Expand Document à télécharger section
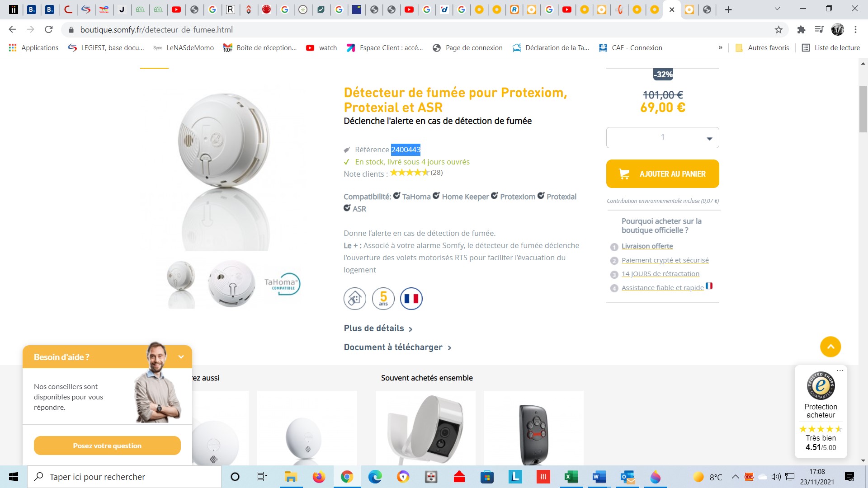Viewport: 868px width, 488px height. coord(397,347)
